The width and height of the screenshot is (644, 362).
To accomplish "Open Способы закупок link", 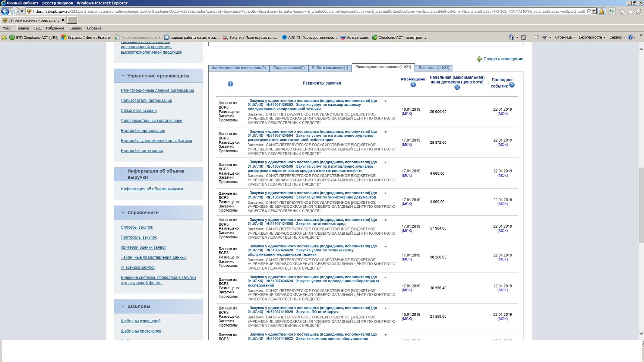I will (137, 227).
